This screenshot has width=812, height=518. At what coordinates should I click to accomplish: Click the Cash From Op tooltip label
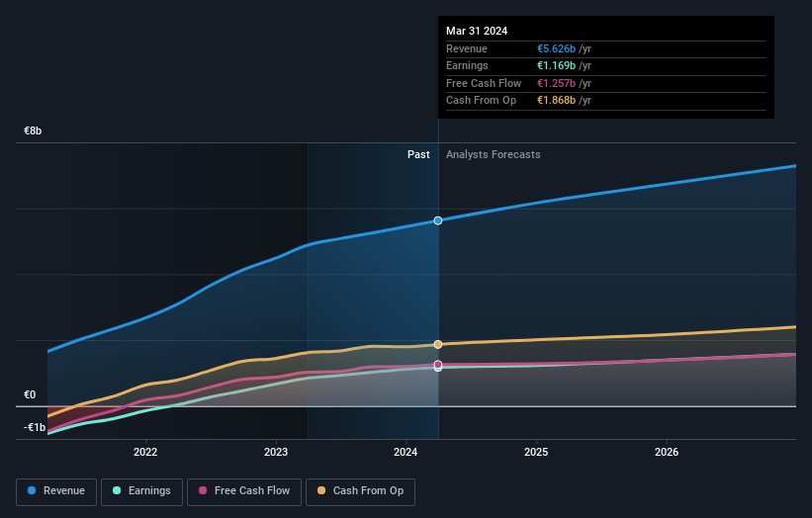coord(481,101)
